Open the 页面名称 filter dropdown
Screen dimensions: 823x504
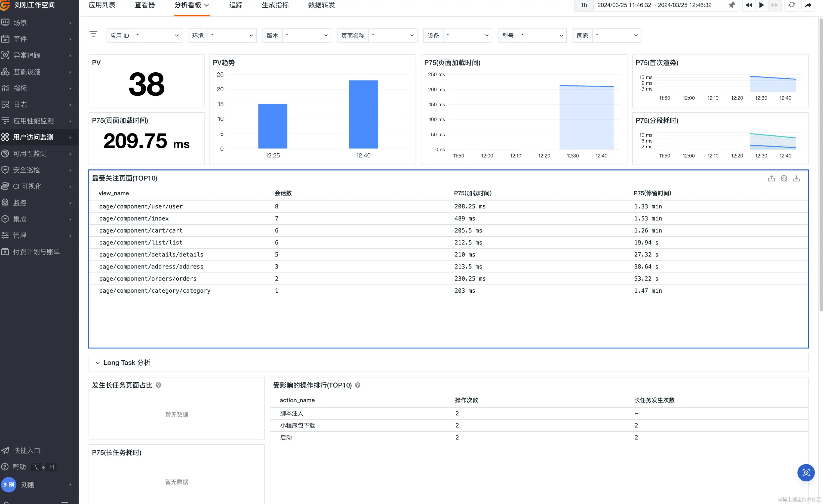pyautogui.click(x=393, y=36)
